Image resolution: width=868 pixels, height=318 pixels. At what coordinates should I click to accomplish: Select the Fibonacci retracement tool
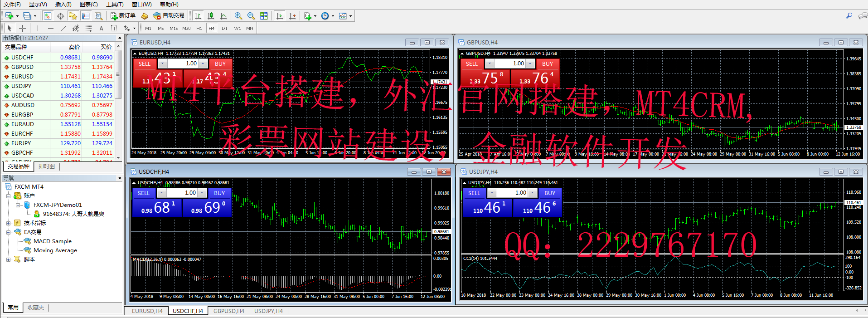(89, 28)
